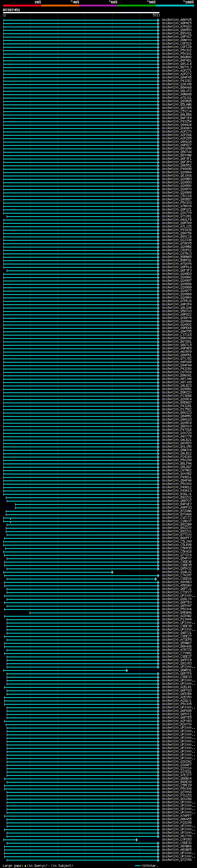Select UniRef100_P93438 label
Viewport: 197px width, 868px height.
[177, 230]
